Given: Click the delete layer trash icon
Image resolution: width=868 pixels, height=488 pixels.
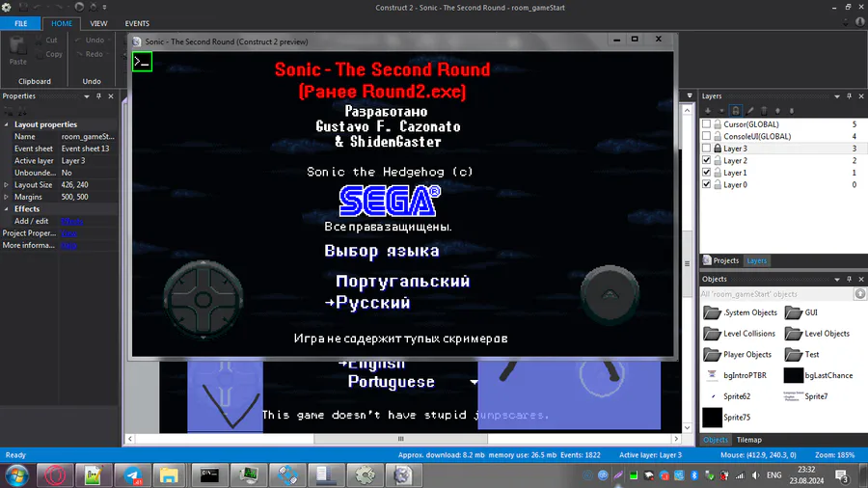Looking at the screenshot, I should coord(764,111).
